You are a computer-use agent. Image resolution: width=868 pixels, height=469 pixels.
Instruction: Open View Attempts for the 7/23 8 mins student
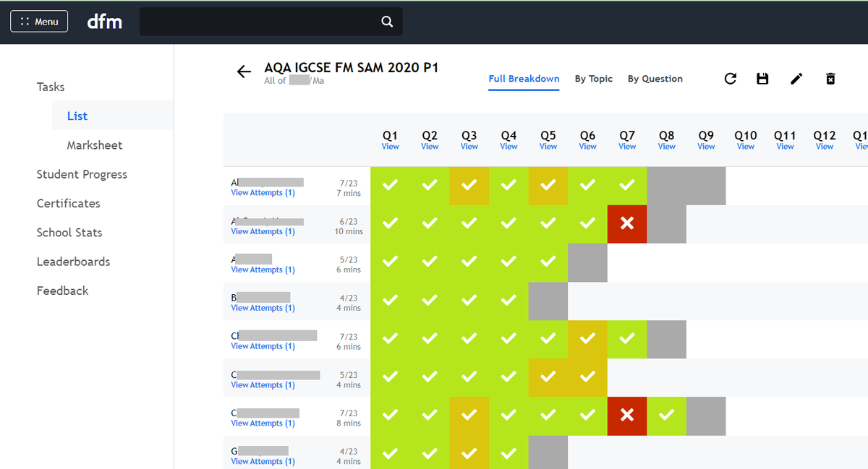click(263, 423)
